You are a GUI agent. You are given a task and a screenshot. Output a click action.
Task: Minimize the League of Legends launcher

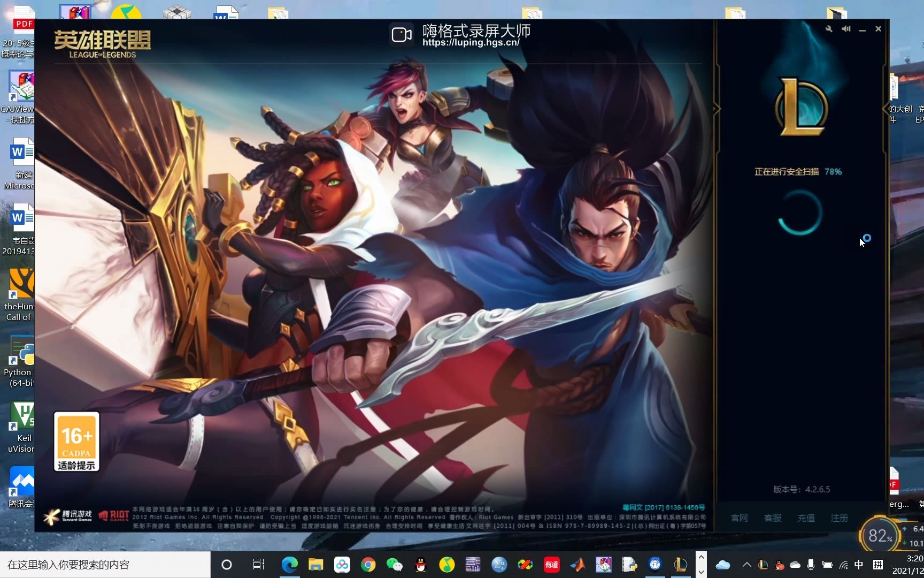point(862,29)
